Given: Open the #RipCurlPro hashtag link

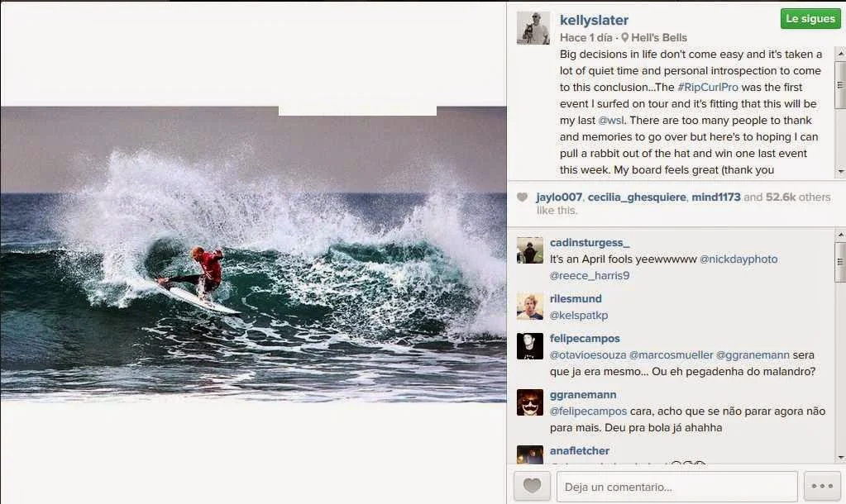Looking at the screenshot, I should pos(707,88).
